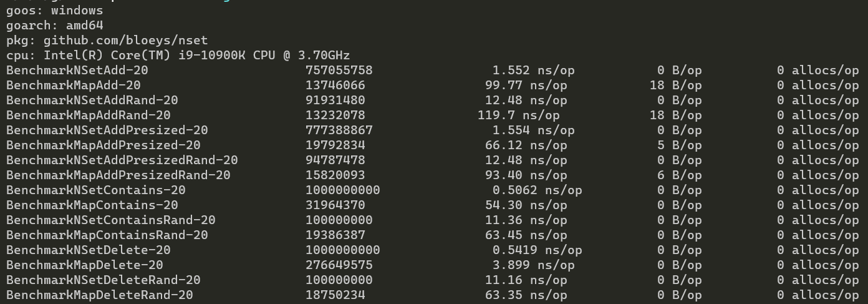Click the 6 B/op memory value
The height and width of the screenshot is (304, 868).
click(x=679, y=175)
